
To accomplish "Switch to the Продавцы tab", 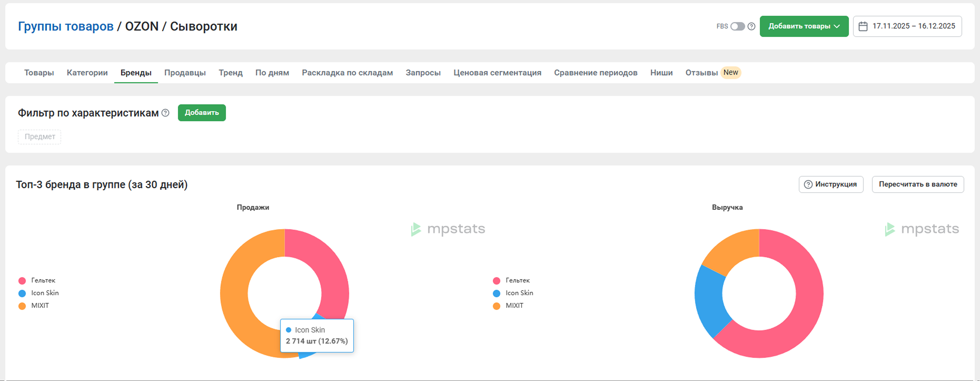I will click(x=185, y=73).
